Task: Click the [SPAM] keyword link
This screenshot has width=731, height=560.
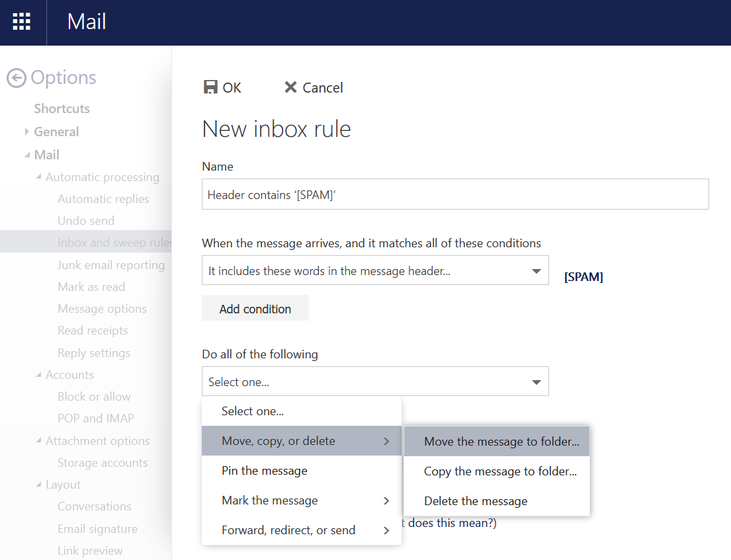Action: click(583, 277)
